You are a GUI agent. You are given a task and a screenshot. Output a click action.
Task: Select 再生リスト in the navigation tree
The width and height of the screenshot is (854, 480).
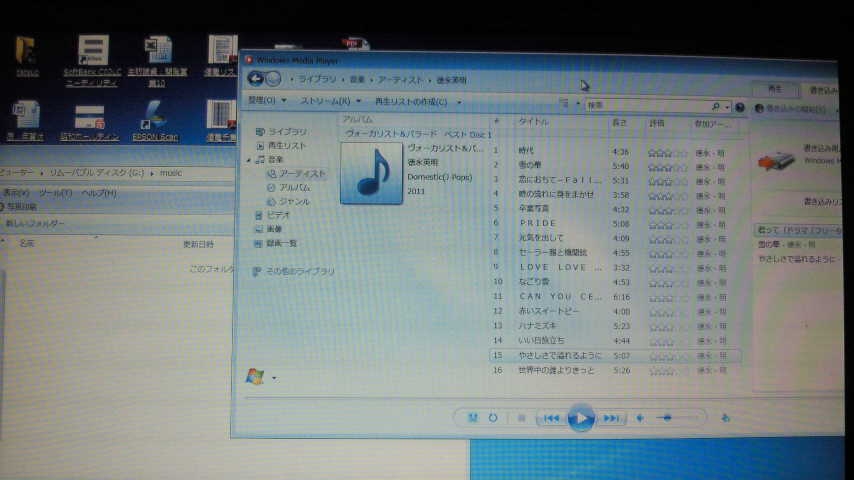(286, 145)
